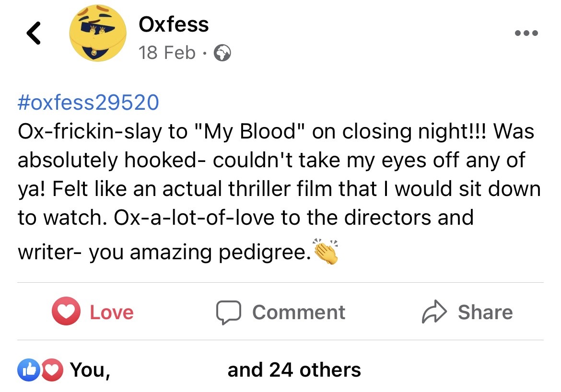This screenshot has height=392, width=561.
Task: Open the three-dot post options menu
Action: click(x=526, y=33)
